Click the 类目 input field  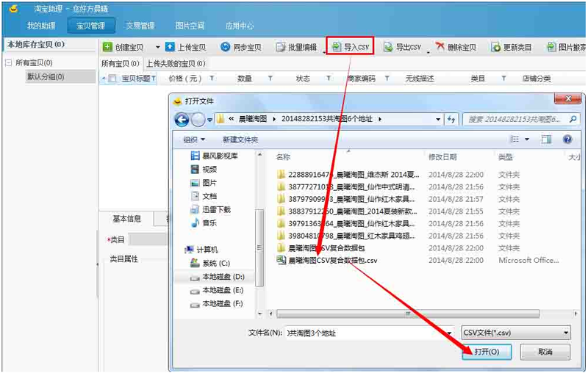coord(148,239)
